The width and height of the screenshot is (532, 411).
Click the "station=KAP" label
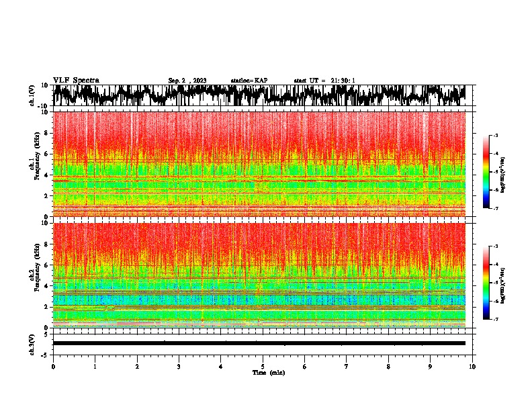[249, 81]
